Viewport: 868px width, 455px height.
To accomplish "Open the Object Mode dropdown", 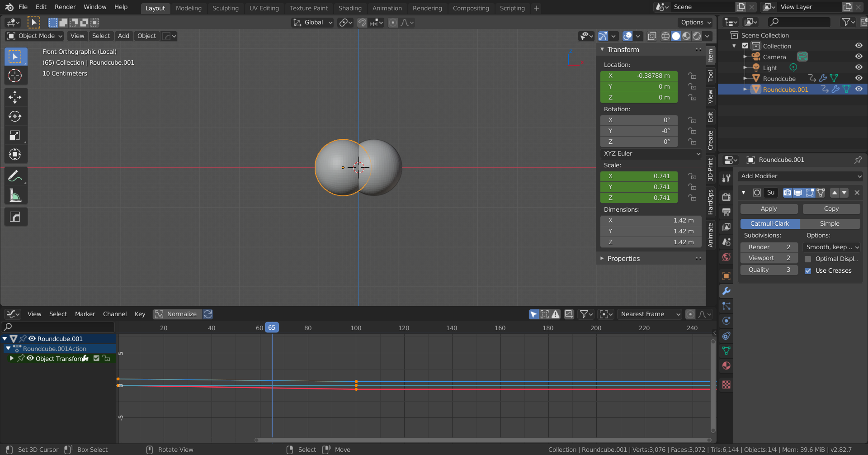I will (35, 36).
